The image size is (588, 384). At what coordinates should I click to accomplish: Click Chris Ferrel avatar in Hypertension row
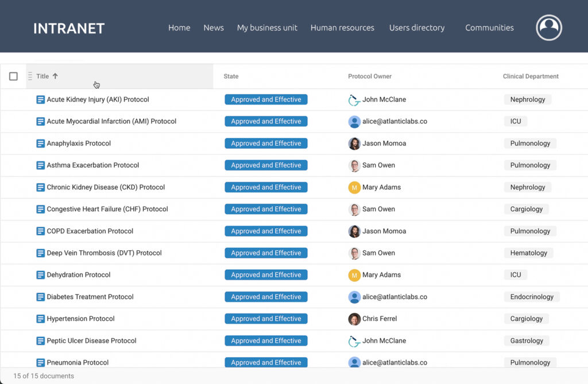click(354, 319)
